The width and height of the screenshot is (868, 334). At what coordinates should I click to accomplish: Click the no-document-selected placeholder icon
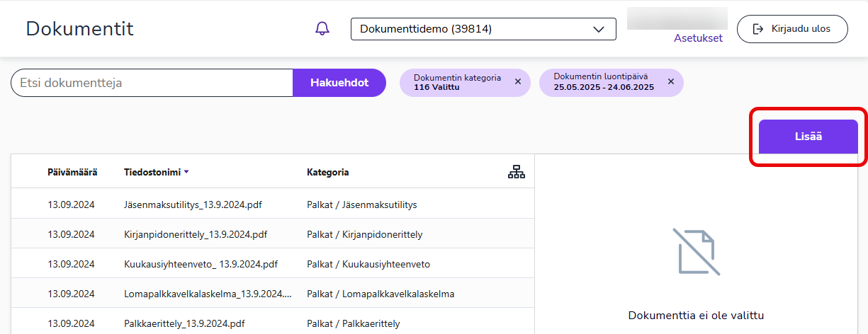click(696, 252)
